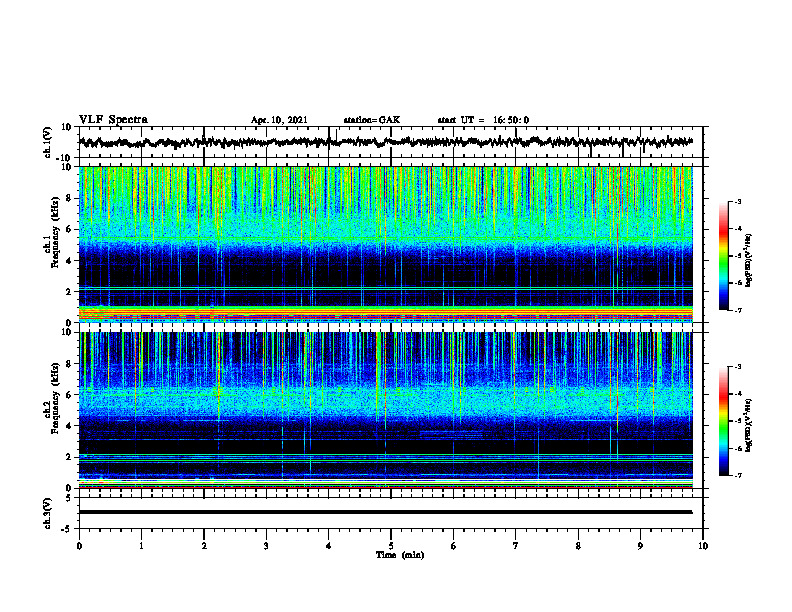Click the "-3" tick on ch.2 colorbar
792x612 pixels.
[x=738, y=367]
